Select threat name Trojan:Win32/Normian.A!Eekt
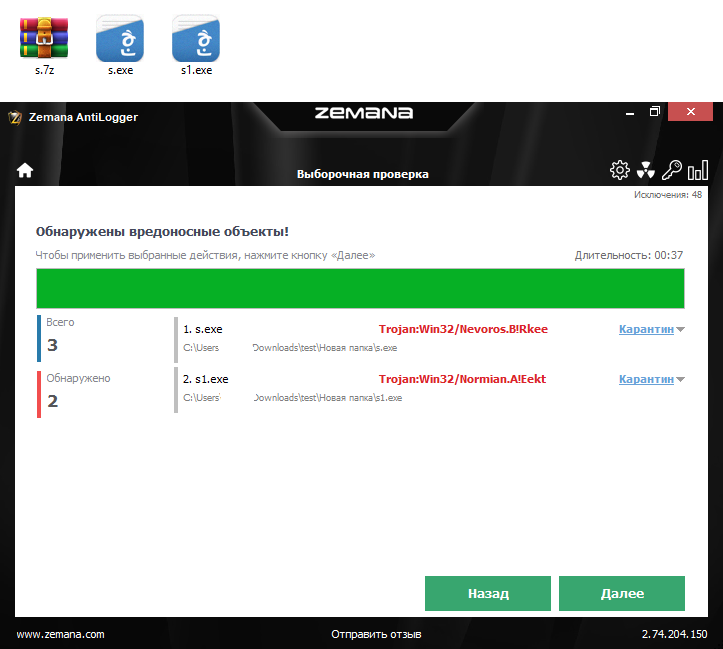Screen dimensions: 723x649 [462, 379]
